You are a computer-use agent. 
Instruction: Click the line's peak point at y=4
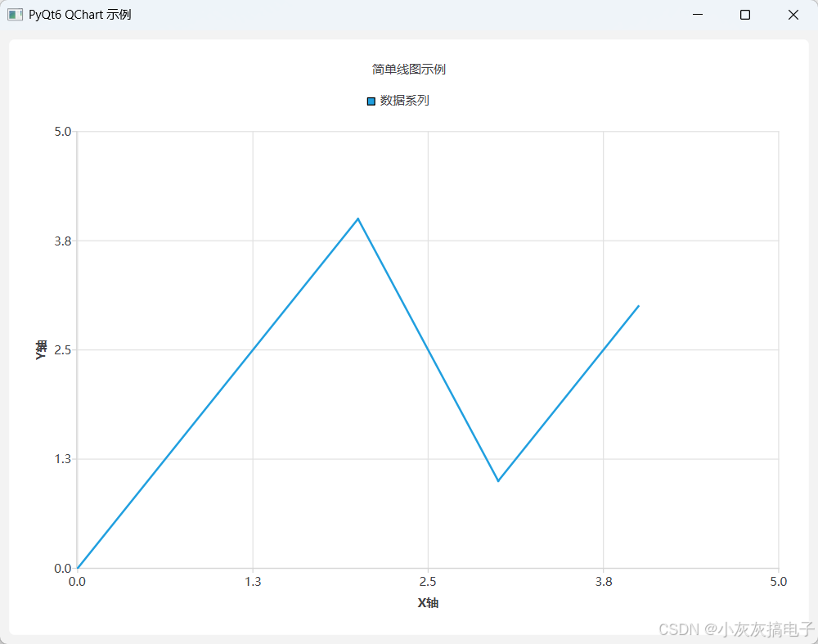click(x=358, y=218)
